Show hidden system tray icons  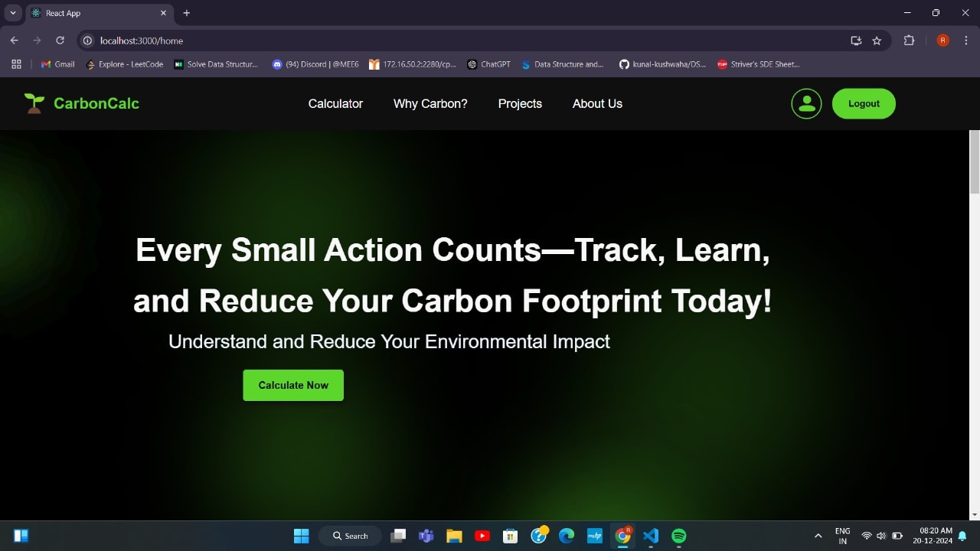(x=818, y=536)
